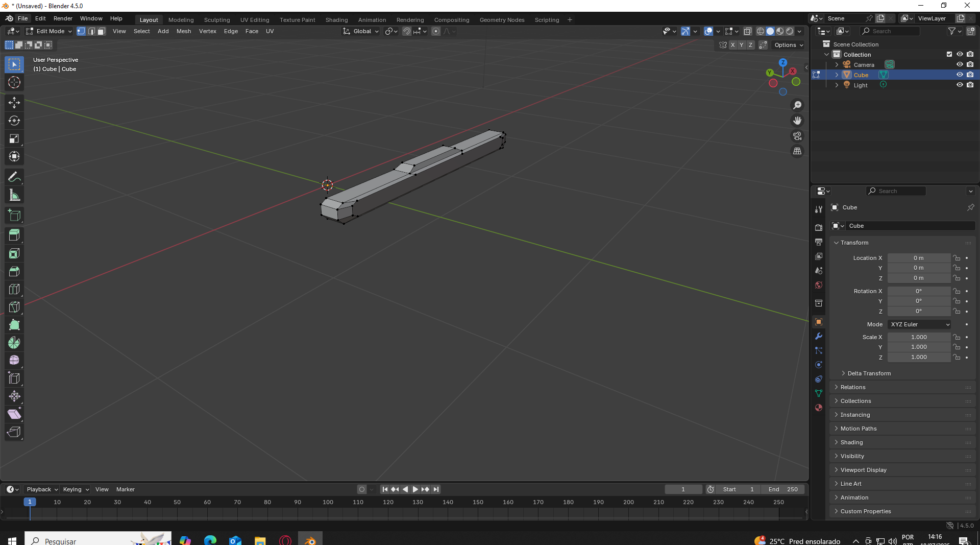Activate the Scale tool
This screenshot has height=545, width=980.
click(14, 138)
